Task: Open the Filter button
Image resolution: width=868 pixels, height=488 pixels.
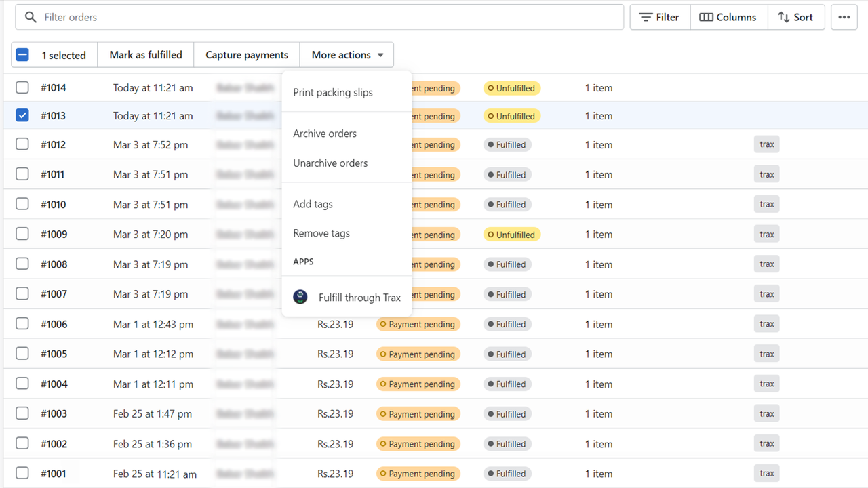Action: (660, 17)
